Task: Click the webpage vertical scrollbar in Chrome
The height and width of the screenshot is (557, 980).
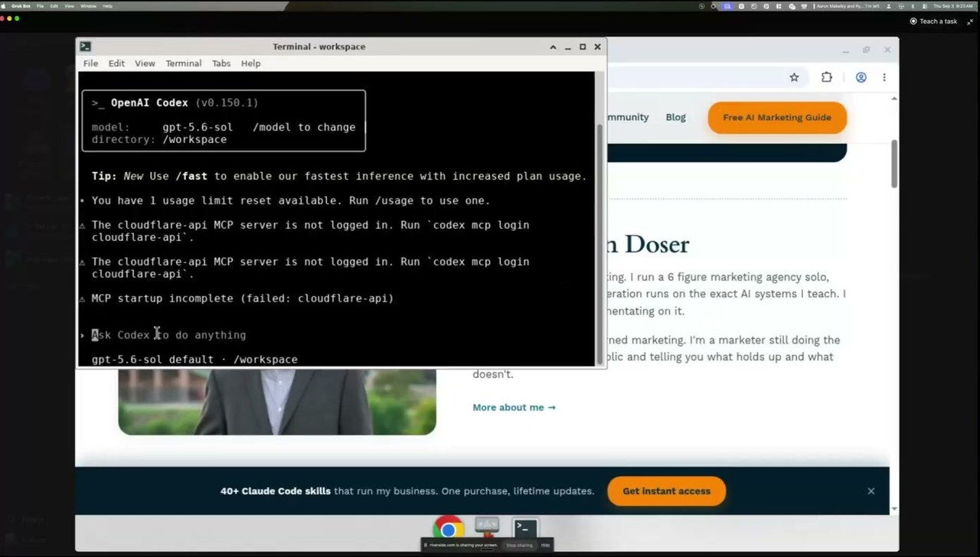Action: (x=894, y=164)
